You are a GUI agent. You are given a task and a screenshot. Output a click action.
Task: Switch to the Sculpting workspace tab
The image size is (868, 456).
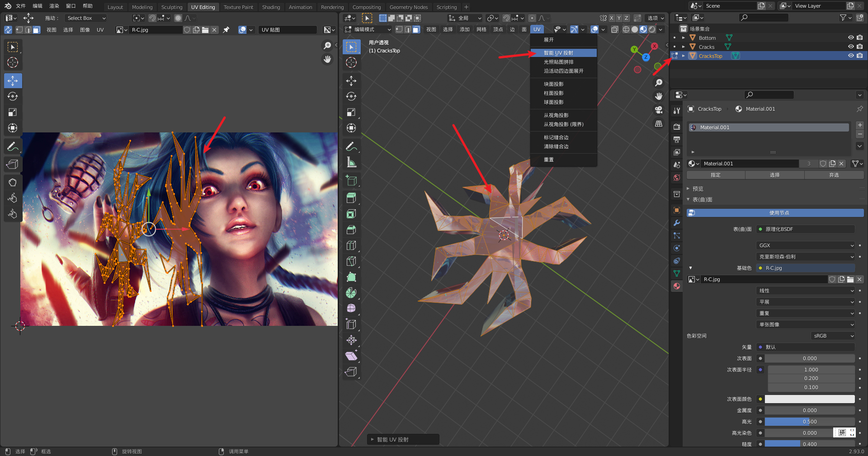[x=172, y=7]
